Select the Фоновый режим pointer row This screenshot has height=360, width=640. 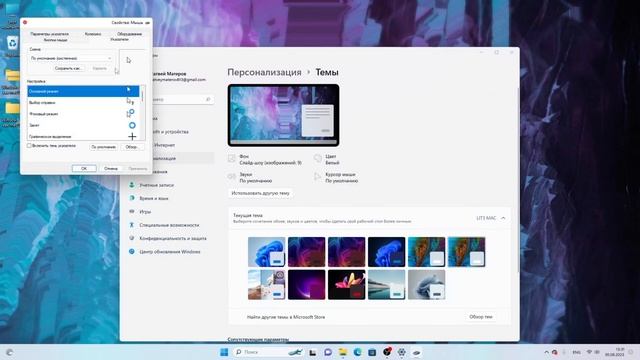point(83,114)
